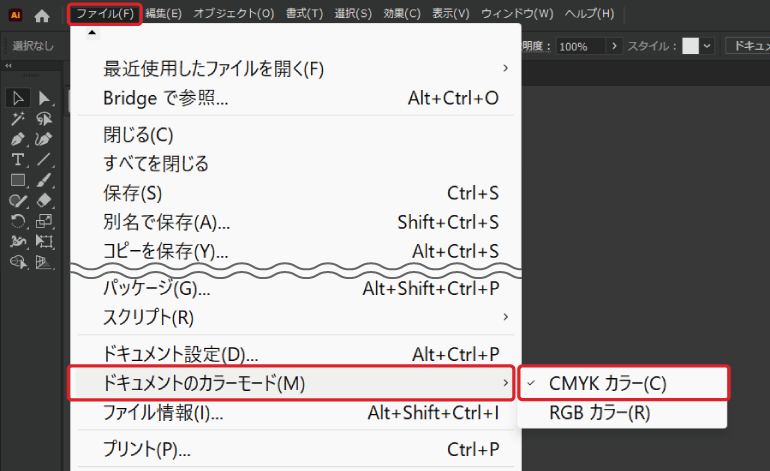The image size is (770, 471).
Task: Select the Paintbrush tool
Action: [x=44, y=180]
